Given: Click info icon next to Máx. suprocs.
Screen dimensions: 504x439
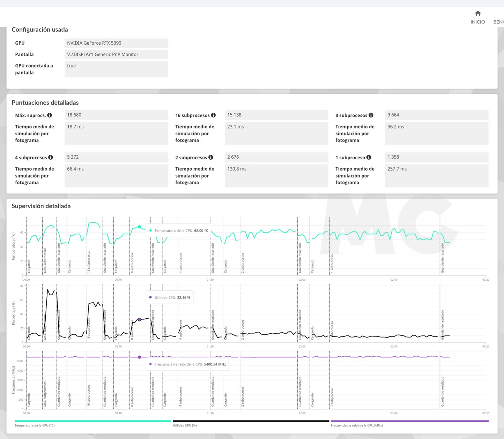Looking at the screenshot, I should click(50, 115).
